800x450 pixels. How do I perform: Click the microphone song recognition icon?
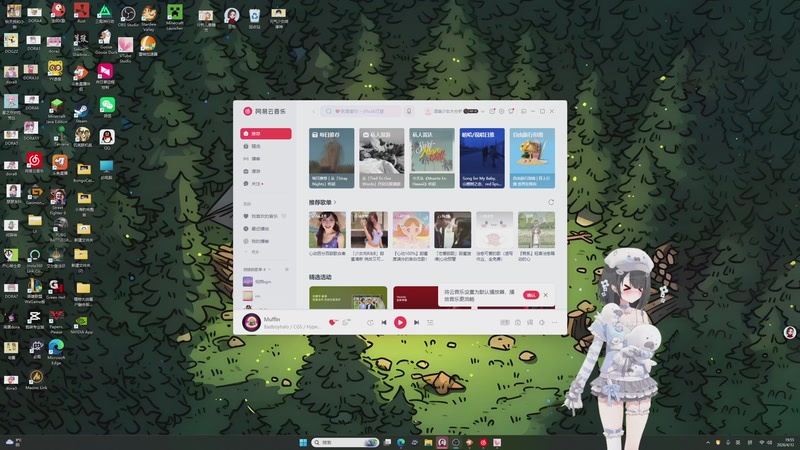409,111
